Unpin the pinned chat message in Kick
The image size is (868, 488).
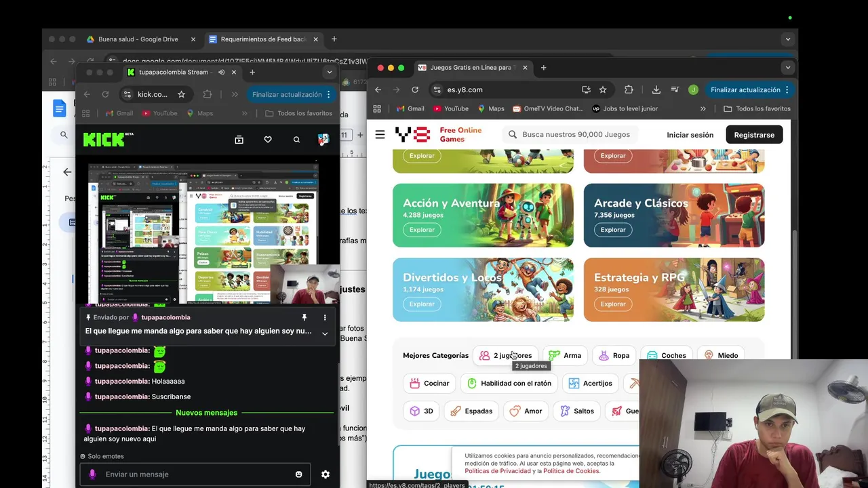pyautogui.click(x=304, y=317)
